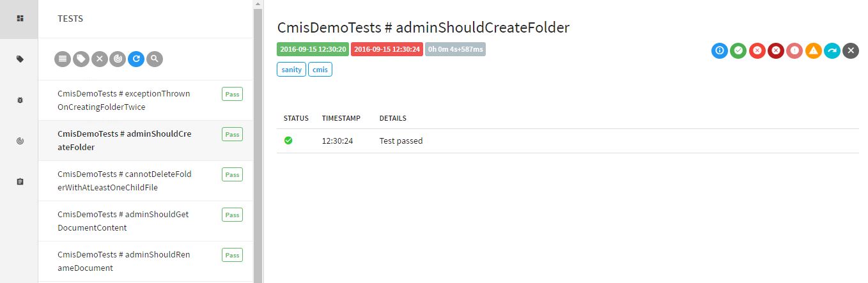The image size is (868, 283).
Task: Clear step filters with dark X icon
Action: pyautogui.click(x=850, y=50)
